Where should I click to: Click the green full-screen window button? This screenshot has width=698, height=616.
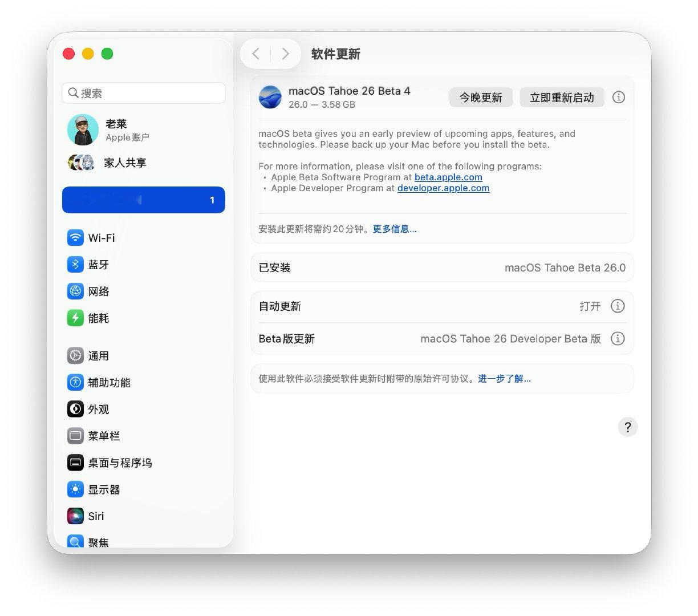point(107,54)
